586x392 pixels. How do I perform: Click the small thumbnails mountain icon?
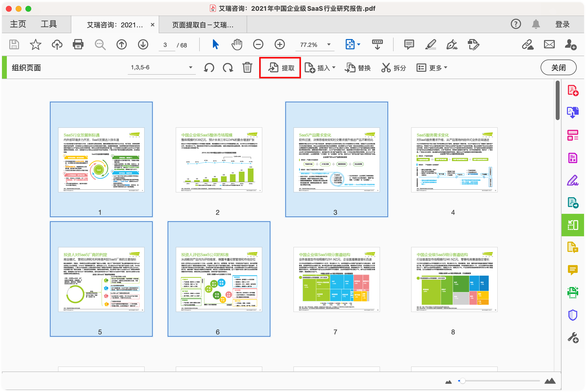[449, 382]
